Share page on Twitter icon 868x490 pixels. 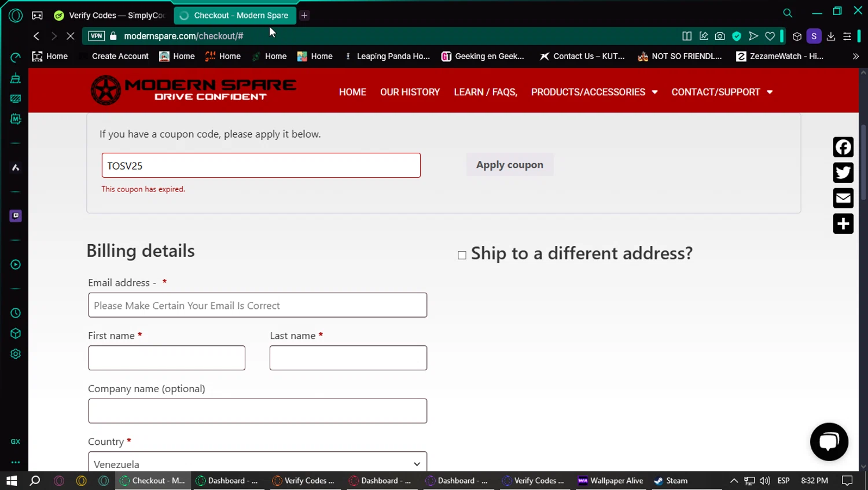point(843,172)
